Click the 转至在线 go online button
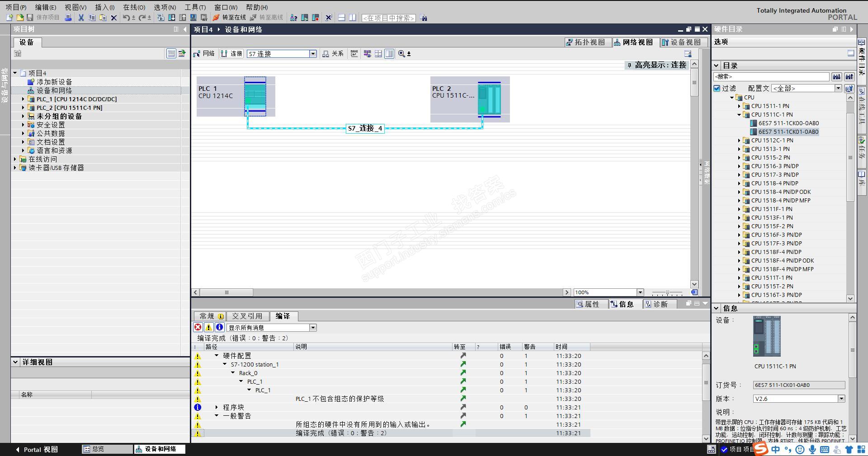The height and width of the screenshot is (456, 868). point(229,18)
